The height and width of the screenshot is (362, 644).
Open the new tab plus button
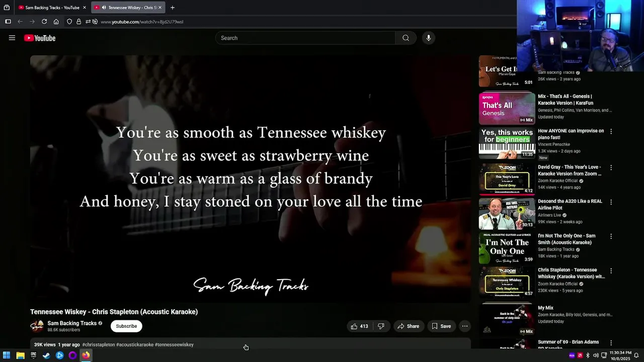point(173,8)
